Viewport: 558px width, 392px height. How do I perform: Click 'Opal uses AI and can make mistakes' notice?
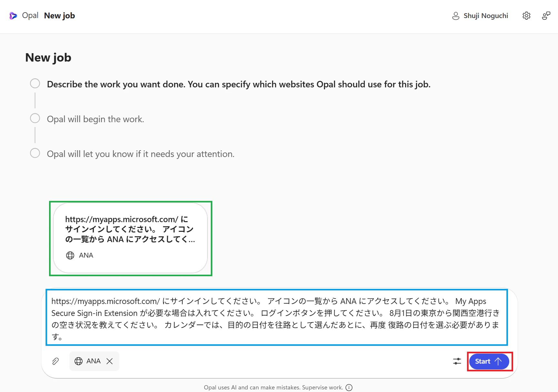(273, 387)
